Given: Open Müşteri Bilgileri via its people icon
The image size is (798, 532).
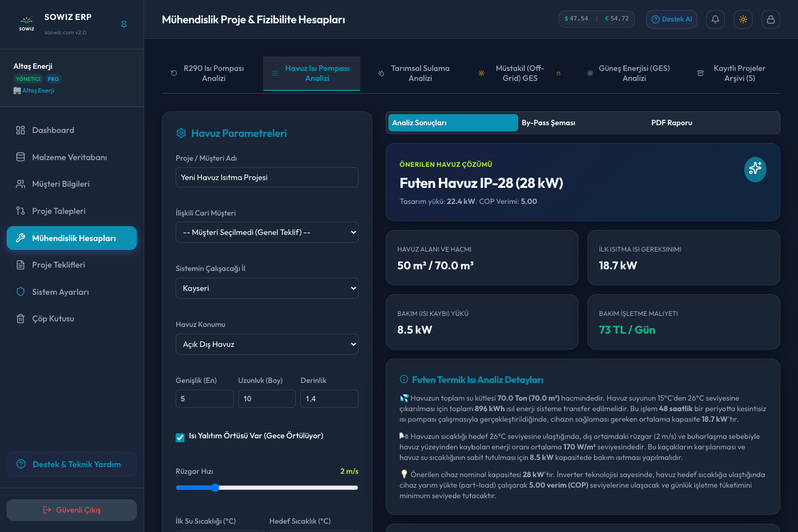Looking at the screenshot, I should point(21,184).
